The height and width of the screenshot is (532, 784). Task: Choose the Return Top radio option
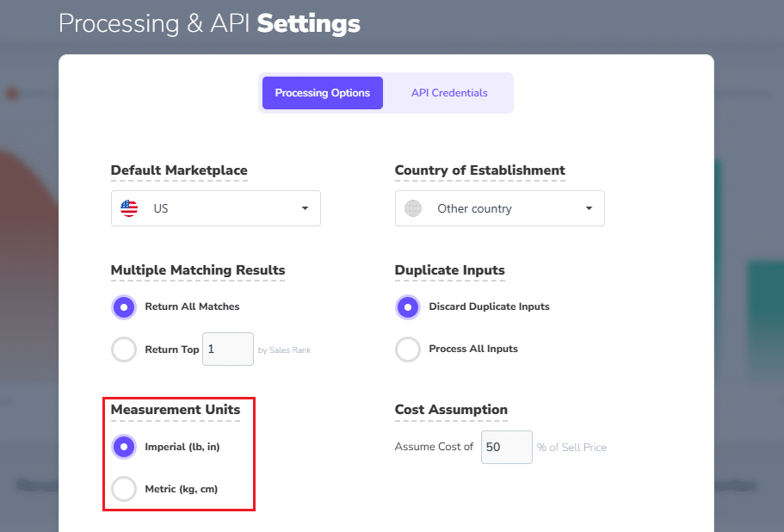click(125, 350)
